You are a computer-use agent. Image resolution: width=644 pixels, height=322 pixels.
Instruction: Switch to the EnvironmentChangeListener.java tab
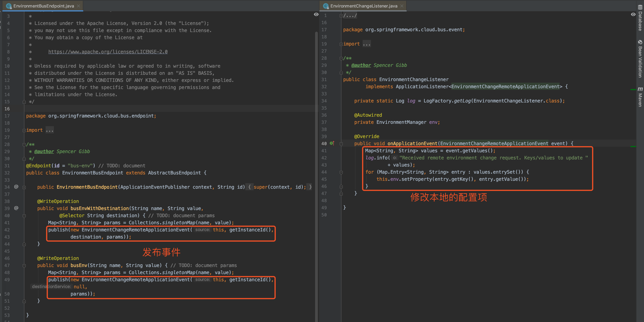(x=363, y=6)
